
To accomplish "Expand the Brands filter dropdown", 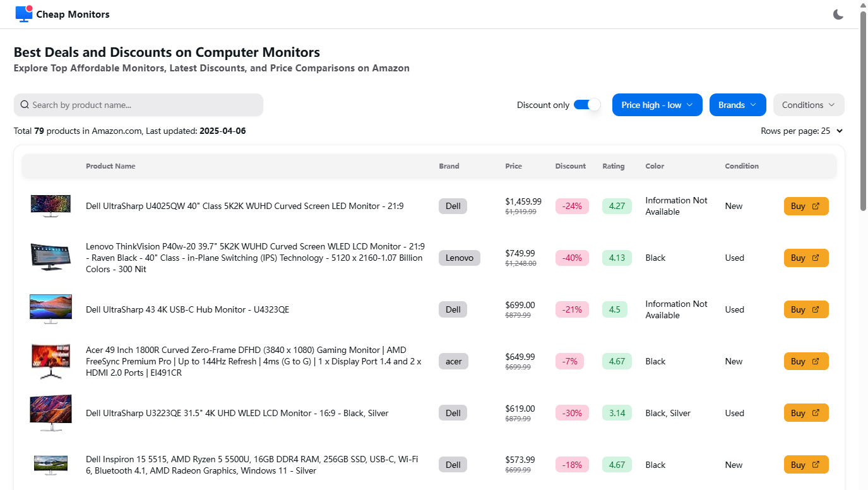I will click(737, 105).
